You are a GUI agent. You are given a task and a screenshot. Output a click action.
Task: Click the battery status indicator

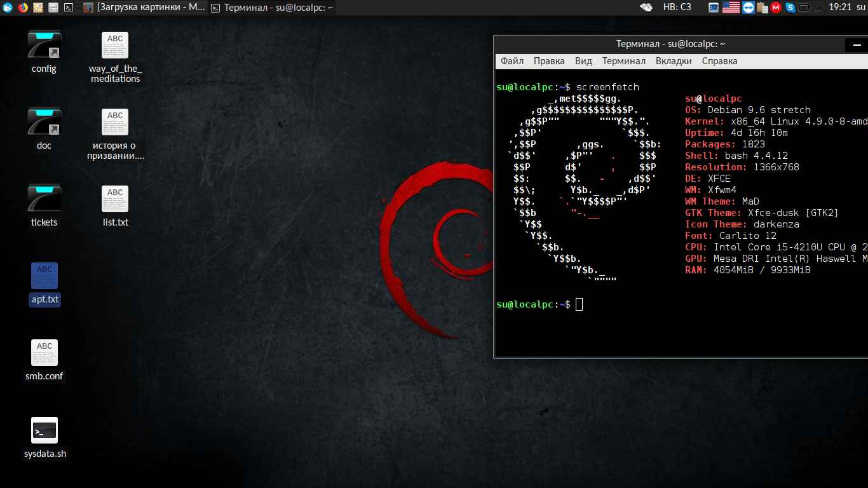(x=805, y=8)
